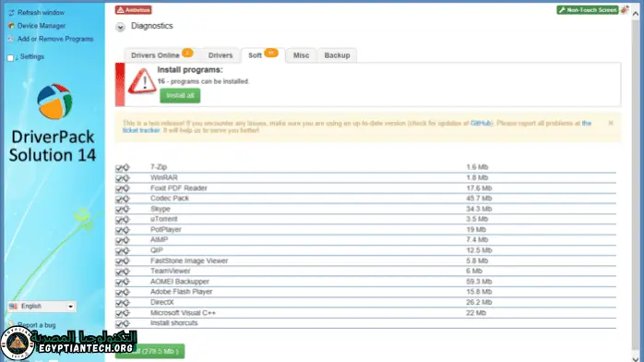Open the Backup tab

pos(337,55)
